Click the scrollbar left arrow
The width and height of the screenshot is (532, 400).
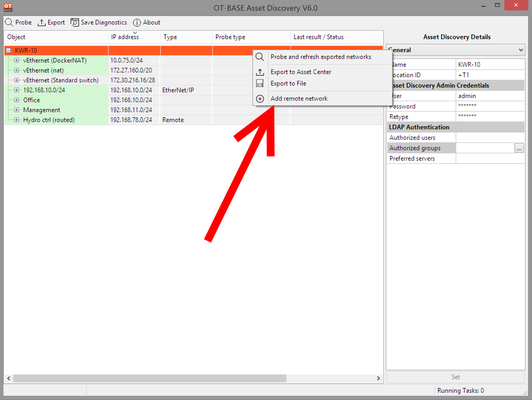(9, 378)
